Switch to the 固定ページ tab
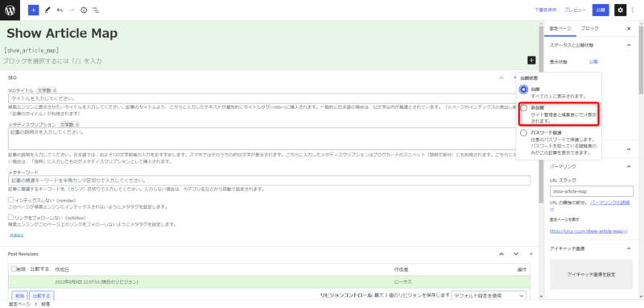Screen dimensions: 644x308 click(560, 28)
